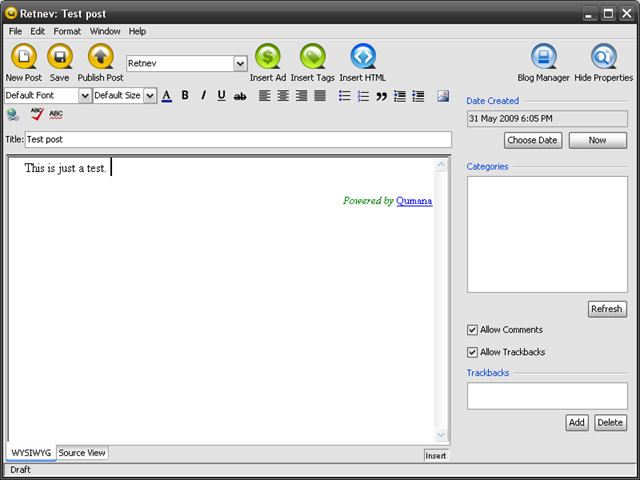Toggle underline formatting
640x480 pixels.
click(x=221, y=96)
